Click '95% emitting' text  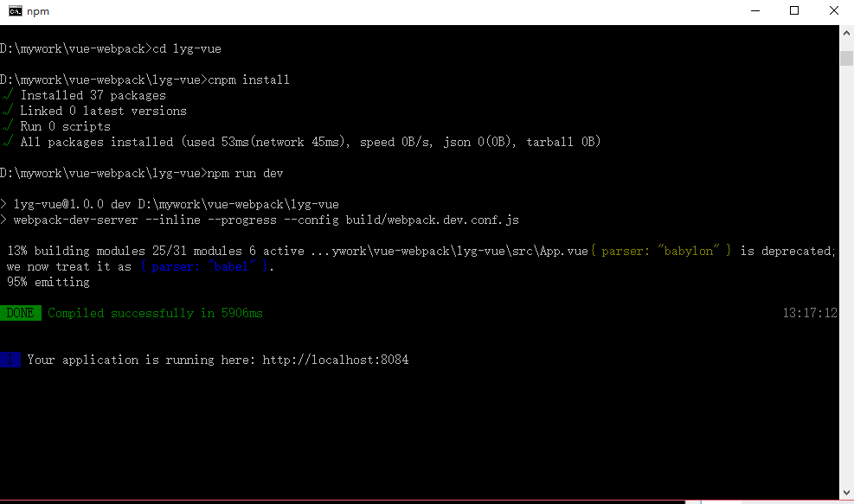coord(48,282)
